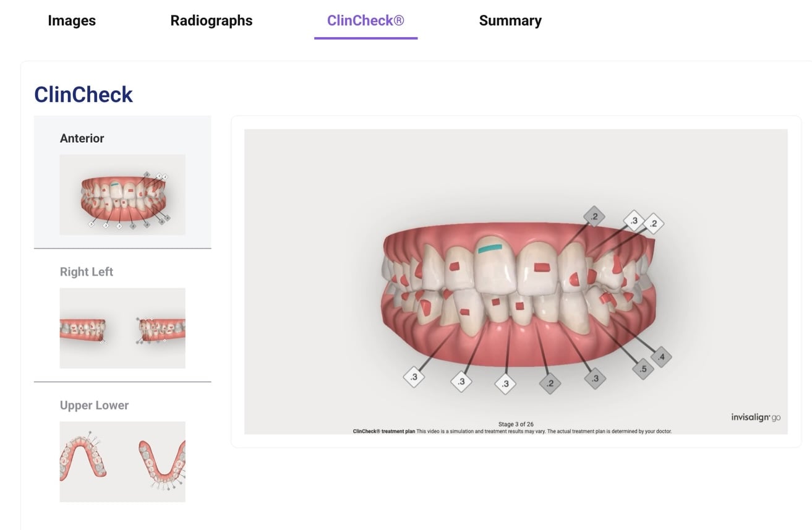Select the Anterior view thumbnail

click(x=122, y=194)
